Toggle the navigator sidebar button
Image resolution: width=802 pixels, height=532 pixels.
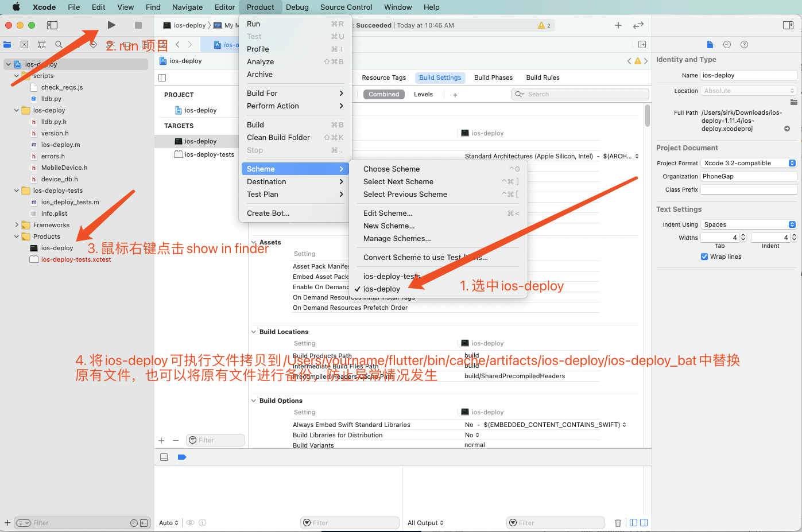(x=52, y=25)
